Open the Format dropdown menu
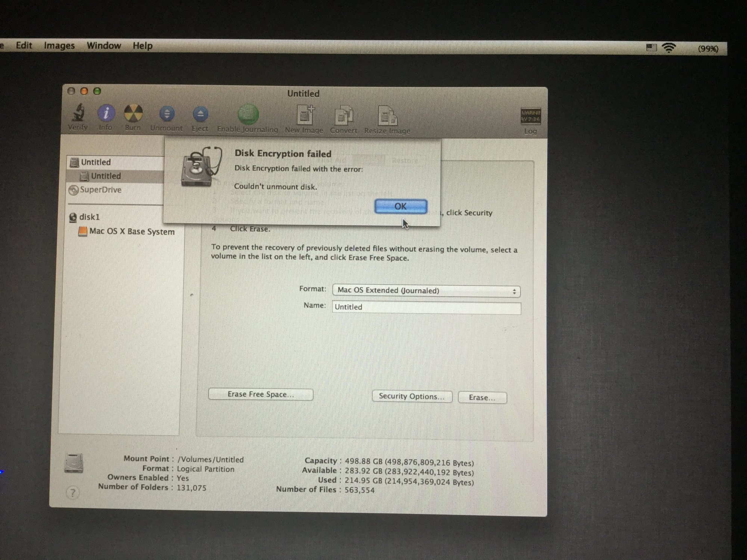 [x=426, y=291]
